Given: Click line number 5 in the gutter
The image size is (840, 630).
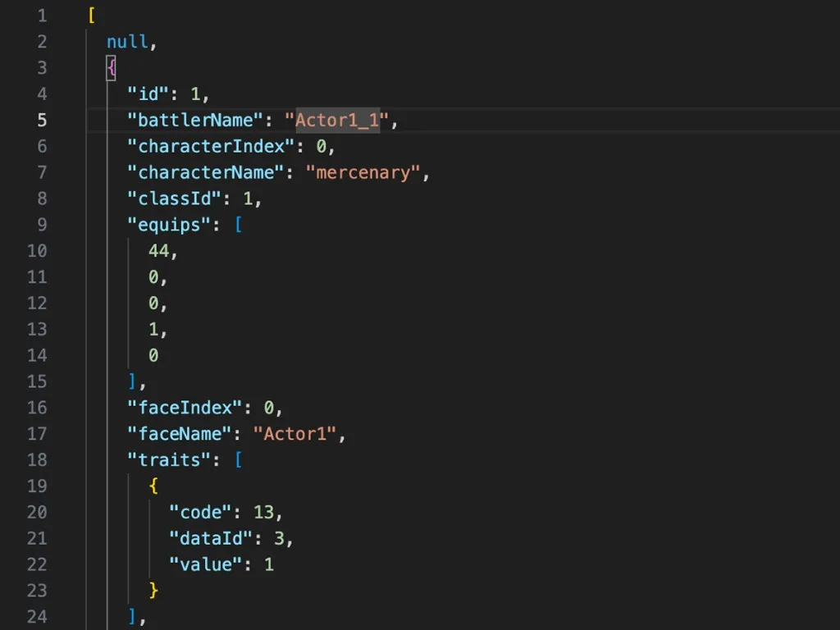Looking at the screenshot, I should 42,120.
